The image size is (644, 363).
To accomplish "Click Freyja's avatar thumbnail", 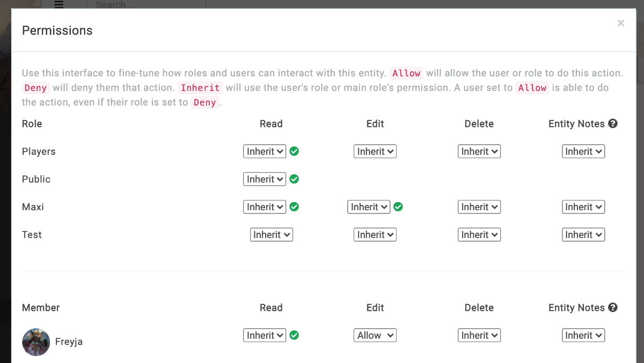I will [36, 342].
